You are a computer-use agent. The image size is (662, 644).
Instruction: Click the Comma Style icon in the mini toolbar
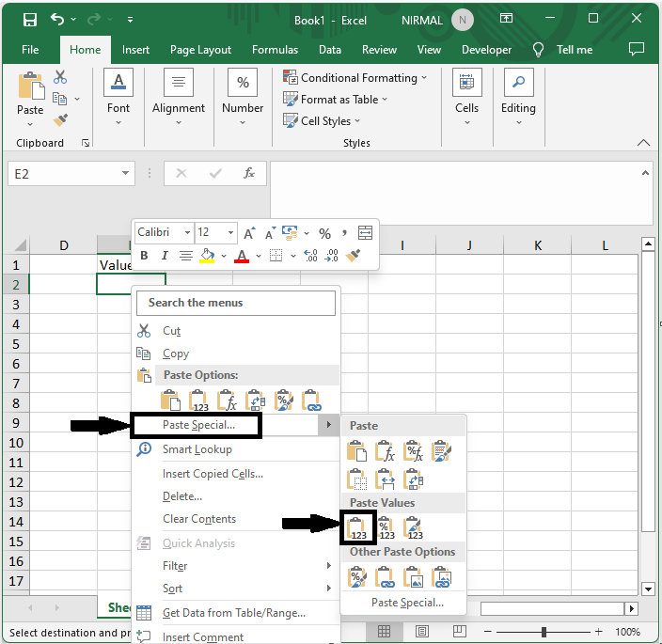click(344, 233)
